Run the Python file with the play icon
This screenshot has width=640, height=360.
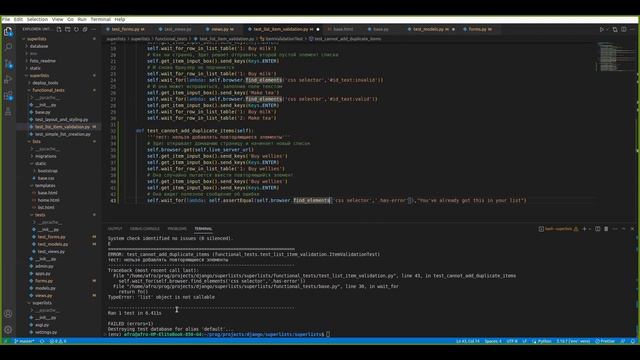pos(601,29)
